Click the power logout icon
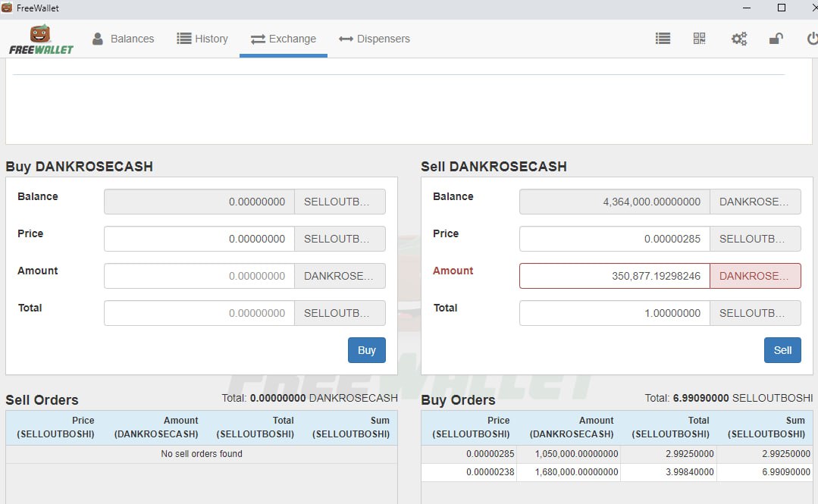This screenshot has height=504, width=818. 812,39
